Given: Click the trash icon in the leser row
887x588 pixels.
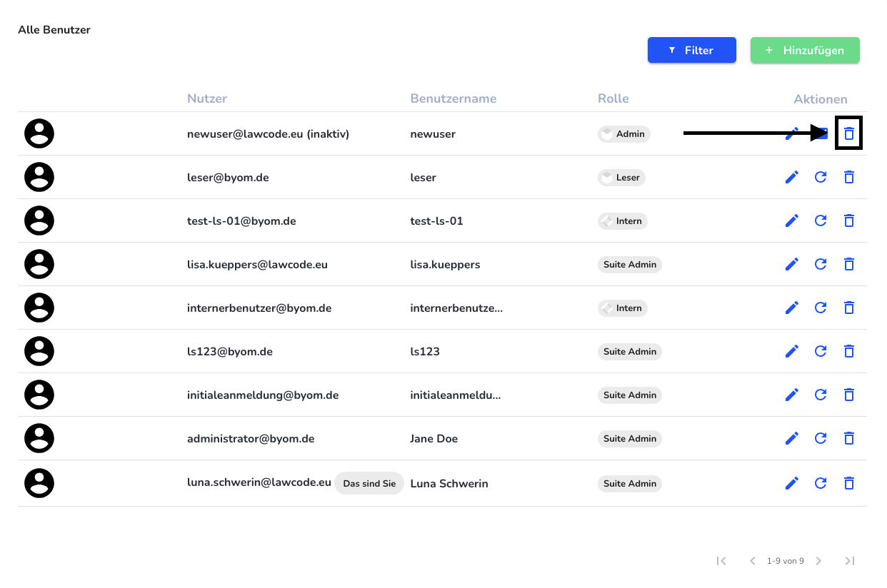Looking at the screenshot, I should (849, 177).
